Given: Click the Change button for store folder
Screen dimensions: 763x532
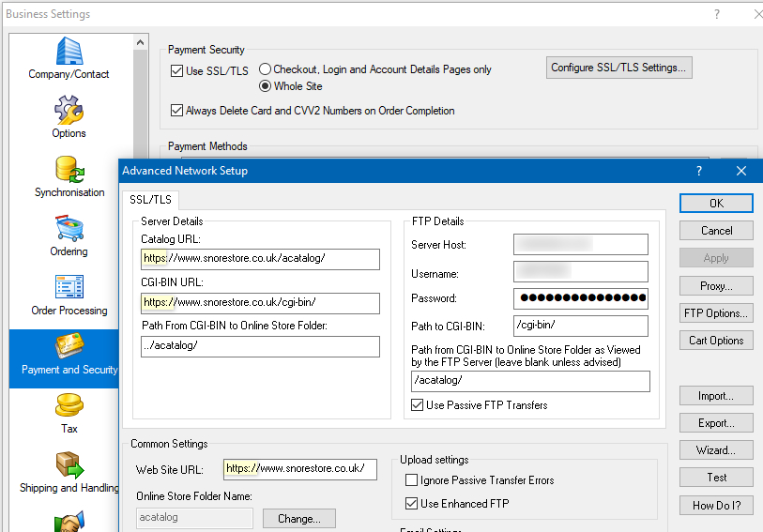Looking at the screenshot, I should [x=298, y=519].
